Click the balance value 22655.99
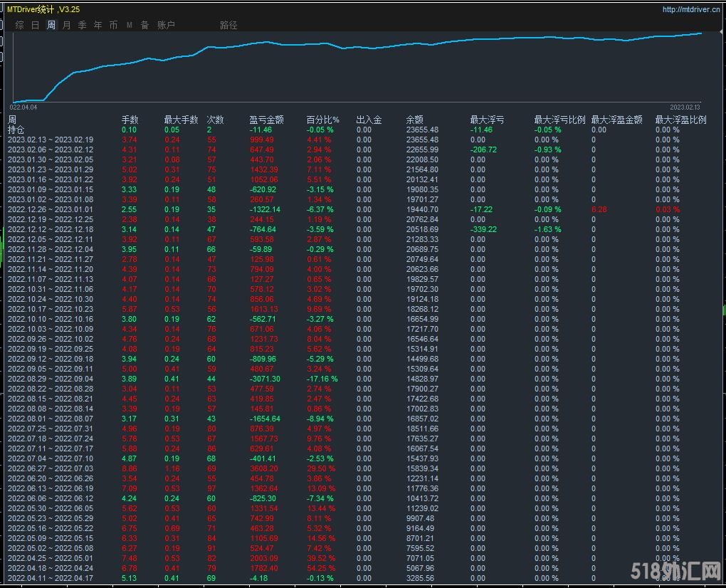The width and height of the screenshot is (726, 588). pyautogui.click(x=422, y=150)
